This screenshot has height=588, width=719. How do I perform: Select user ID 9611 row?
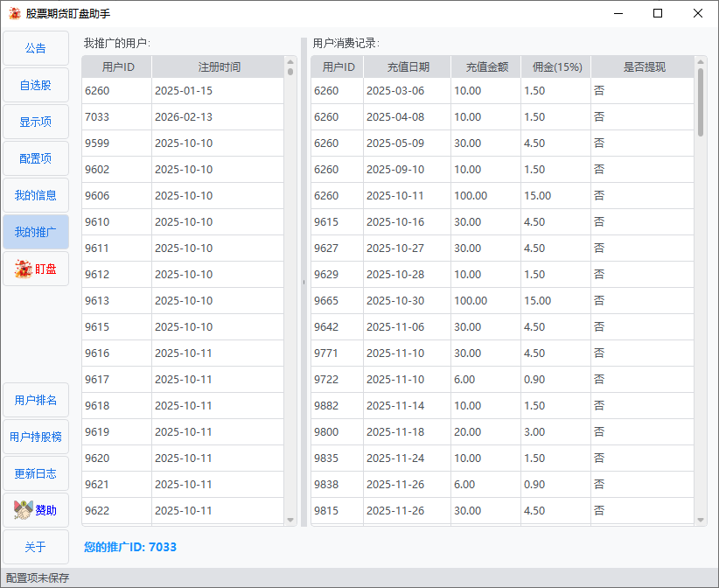click(x=183, y=248)
